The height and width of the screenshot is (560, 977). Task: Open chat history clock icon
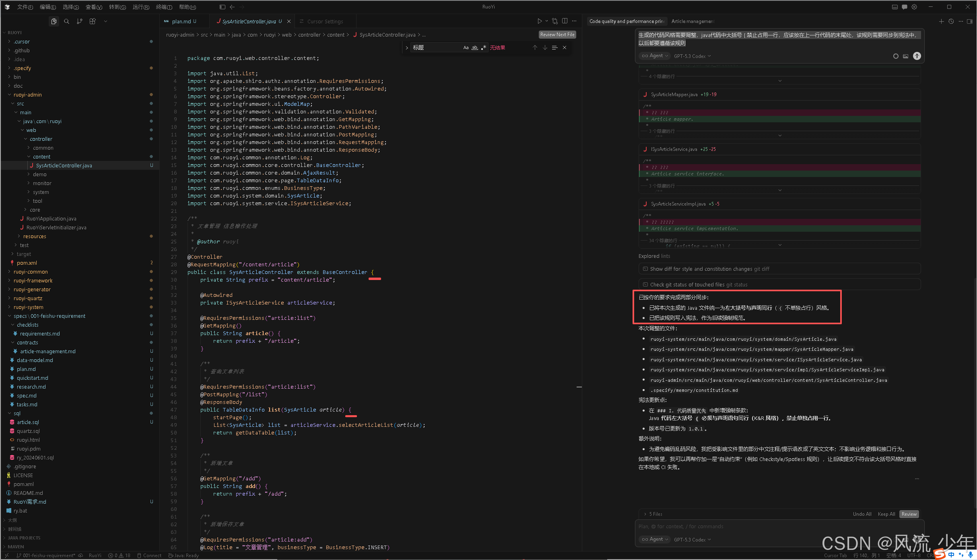coord(951,21)
